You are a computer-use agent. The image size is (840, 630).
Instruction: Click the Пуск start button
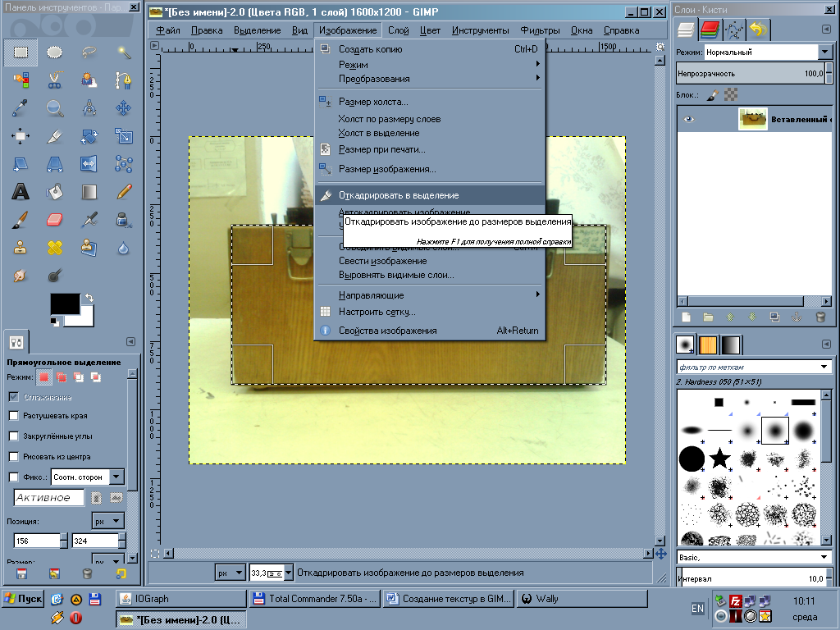tap(23, 599)
